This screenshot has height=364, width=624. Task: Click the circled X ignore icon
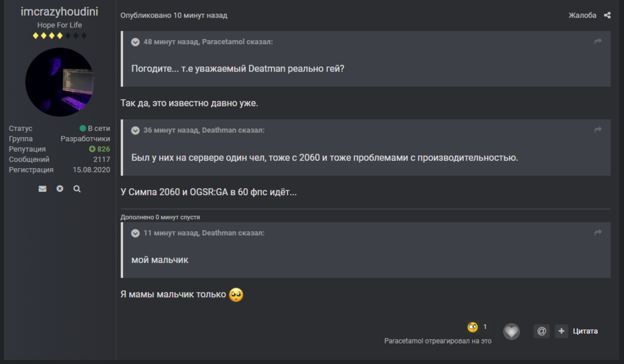[x=60, y=189]
